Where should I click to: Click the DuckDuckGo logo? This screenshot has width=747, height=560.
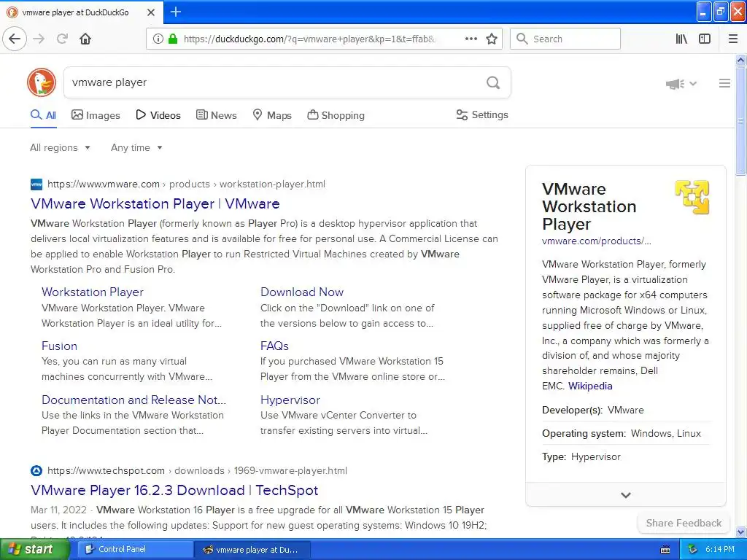point(42,82)
